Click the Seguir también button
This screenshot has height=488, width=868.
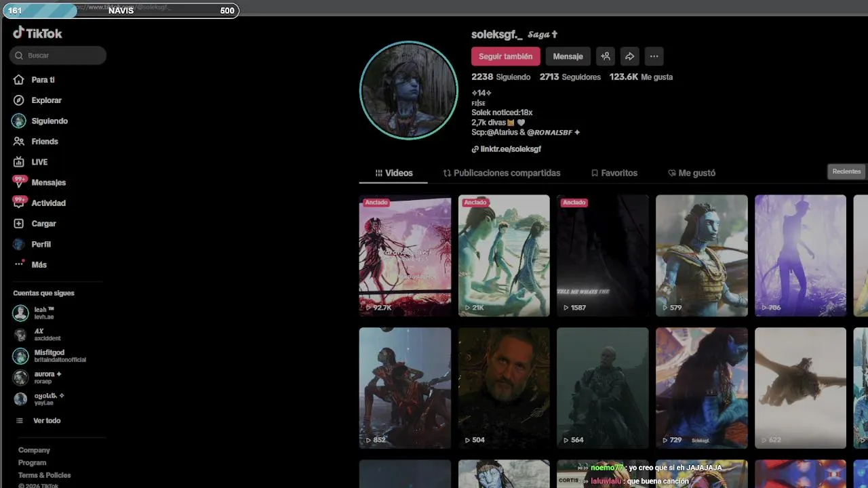coord(506,56)
